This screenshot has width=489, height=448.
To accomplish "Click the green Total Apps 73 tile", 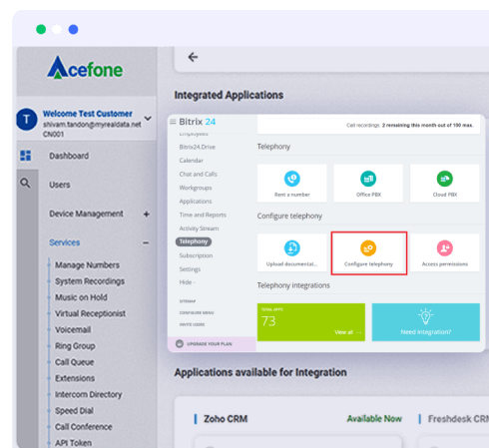I will coord(311,322).
